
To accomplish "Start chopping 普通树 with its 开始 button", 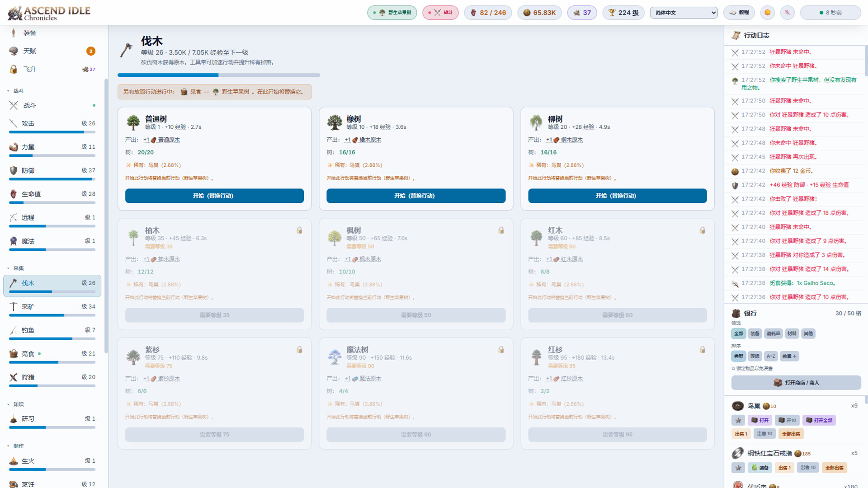I will click(x=214, y=196).
